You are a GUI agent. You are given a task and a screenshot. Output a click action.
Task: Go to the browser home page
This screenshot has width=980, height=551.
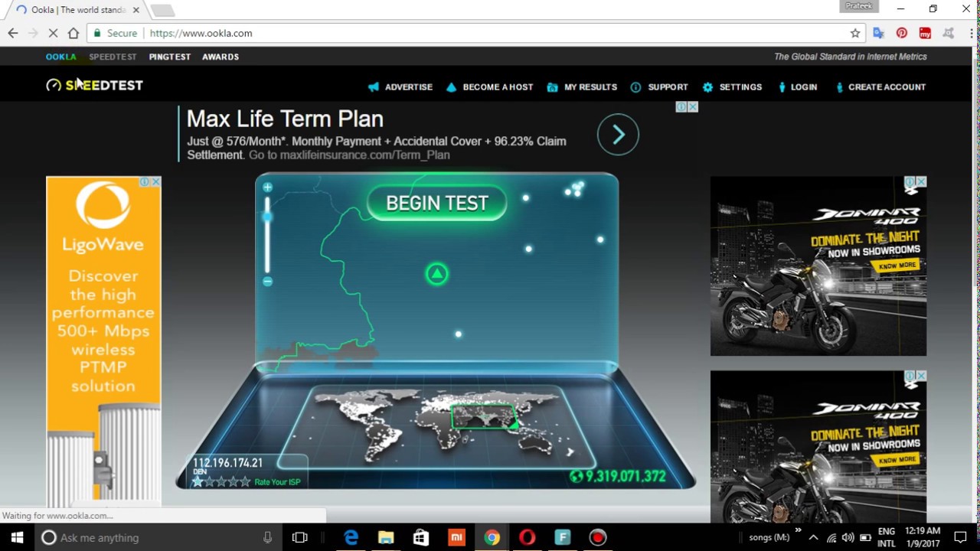coord(73,33)
